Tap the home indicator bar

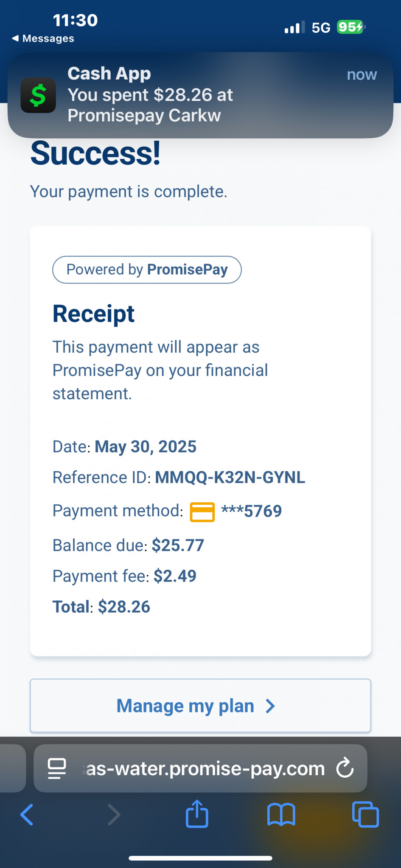[200, 858]
